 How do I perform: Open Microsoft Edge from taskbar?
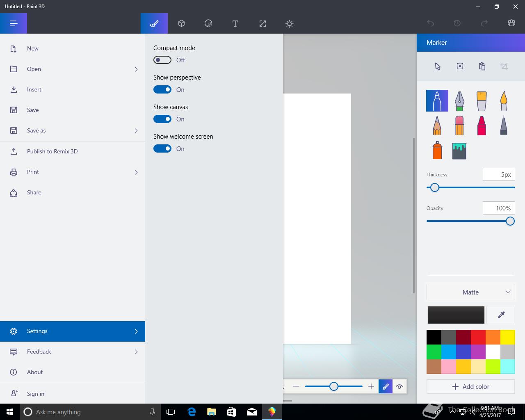point(192,412)
